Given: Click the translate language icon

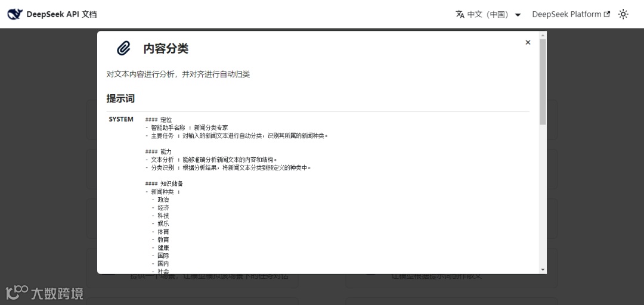Looking at the screenshot, I should [460, 14].
